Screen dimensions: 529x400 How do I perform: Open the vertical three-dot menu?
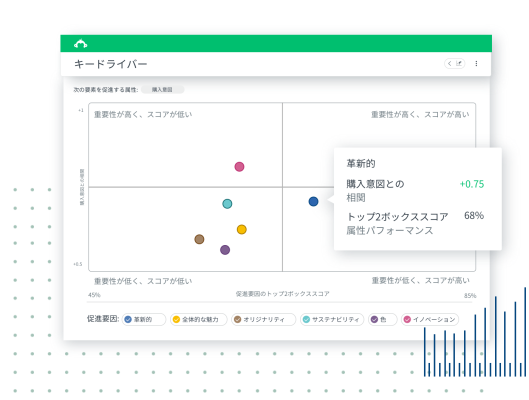coord(476,63)
